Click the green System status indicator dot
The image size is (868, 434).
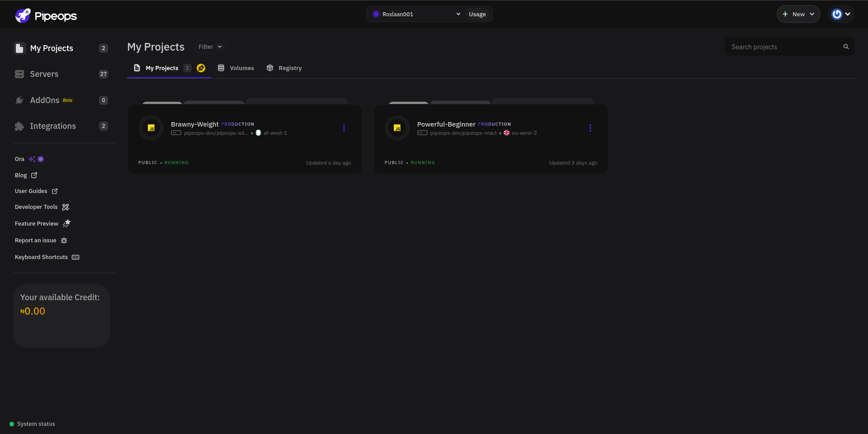click(12, 424)
